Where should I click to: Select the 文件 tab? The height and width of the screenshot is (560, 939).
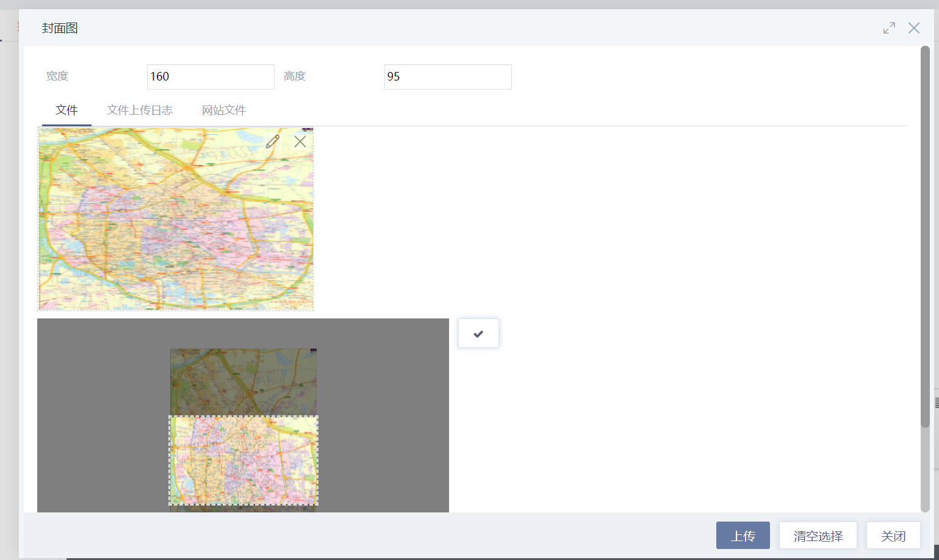click(x=67, y=110)
